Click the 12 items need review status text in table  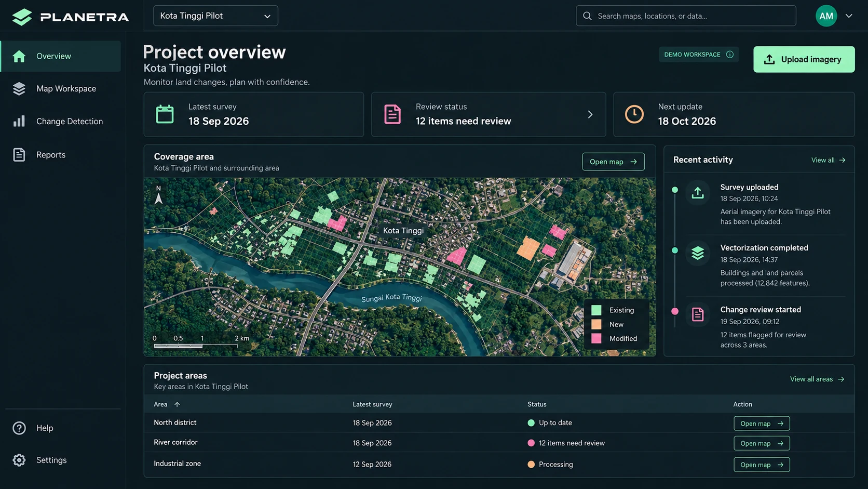pos(572,443)
